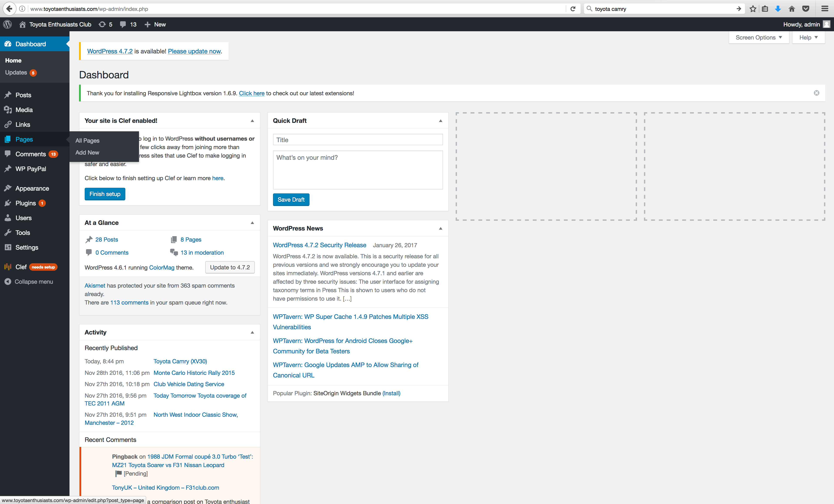Bookmark this page with star icon
Image resolution: width=834 pixels, height=504 pixels.
click(753, 9)
